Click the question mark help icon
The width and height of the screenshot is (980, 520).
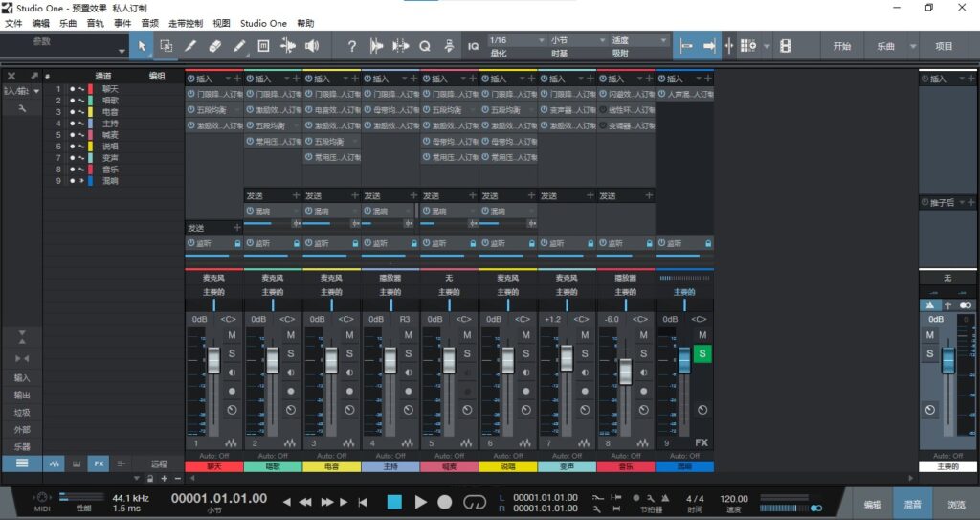[351, 46]
